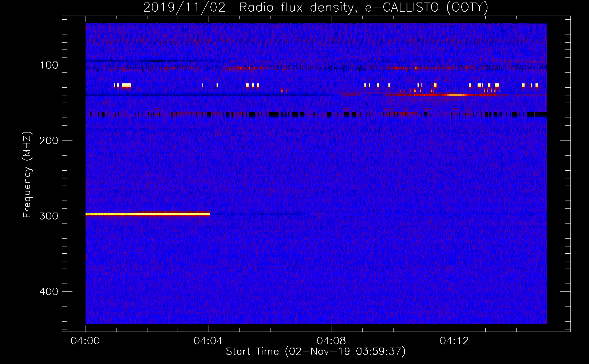Click the 'Frequency (MHZ)' axis label

tap(27, 174)
